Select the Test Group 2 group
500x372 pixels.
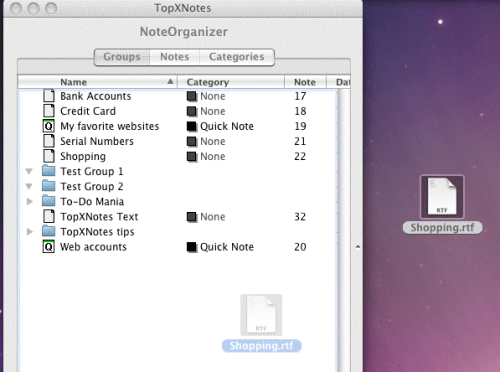[92, 186]
